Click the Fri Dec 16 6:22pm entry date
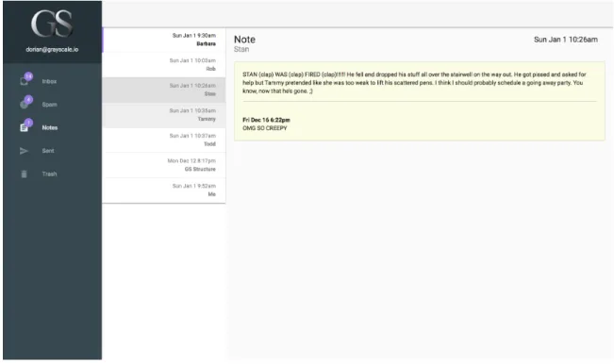This screenshot has height=364, width=614. click(x=266, y=120)
